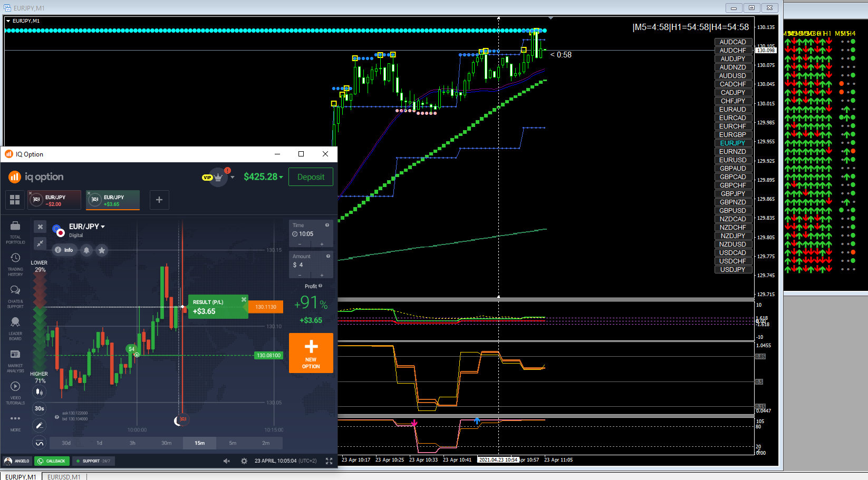Screen dimensions: 868x480
Task: Set a price alert with the bell icon
Action: point(86,250)
